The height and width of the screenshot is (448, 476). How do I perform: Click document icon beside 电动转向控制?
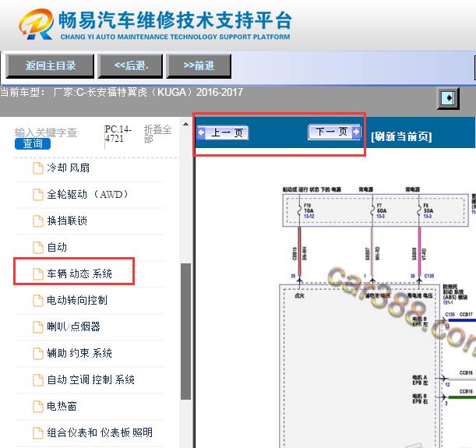click(x=38, y=301)
